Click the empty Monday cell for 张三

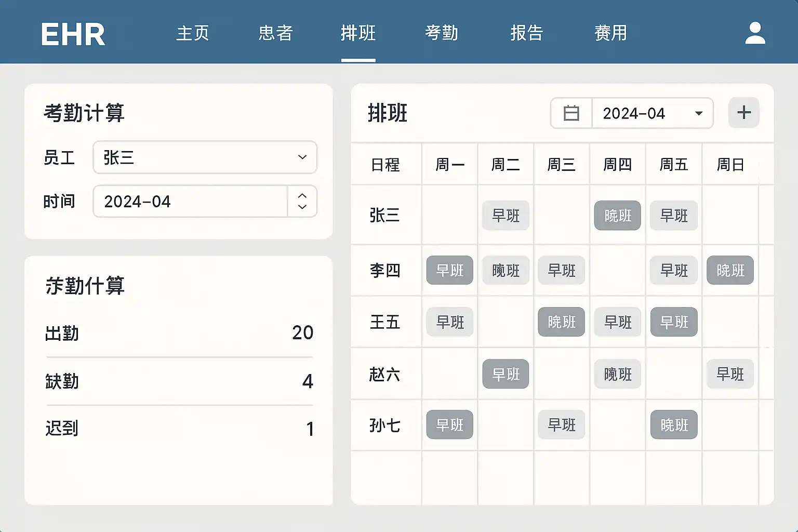(449, 216)
